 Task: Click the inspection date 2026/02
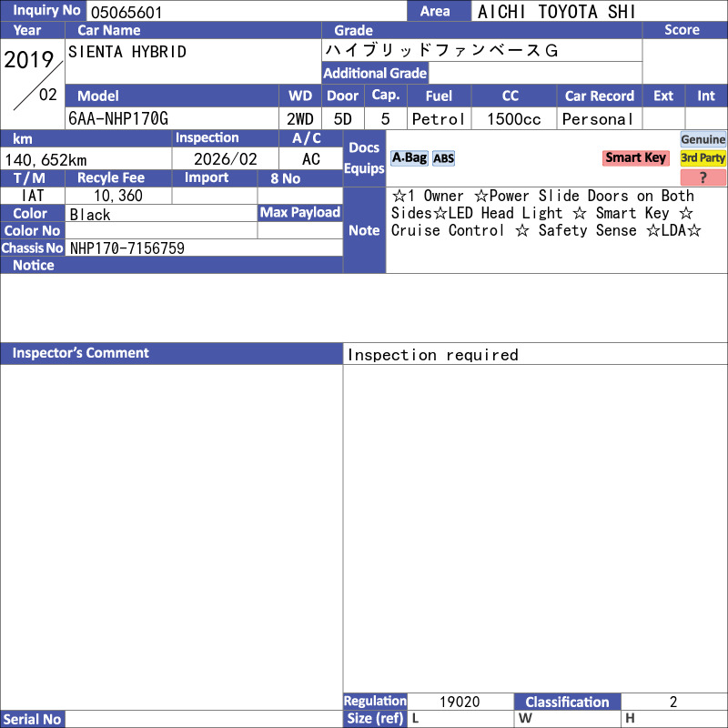click(x=226, y=159)
